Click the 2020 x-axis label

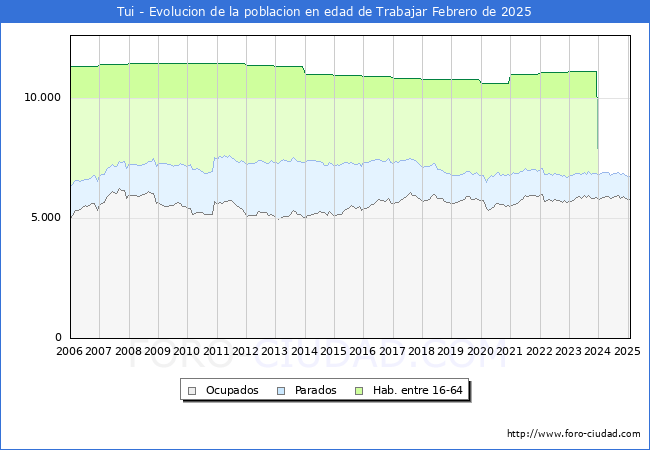tap(481, 351)
